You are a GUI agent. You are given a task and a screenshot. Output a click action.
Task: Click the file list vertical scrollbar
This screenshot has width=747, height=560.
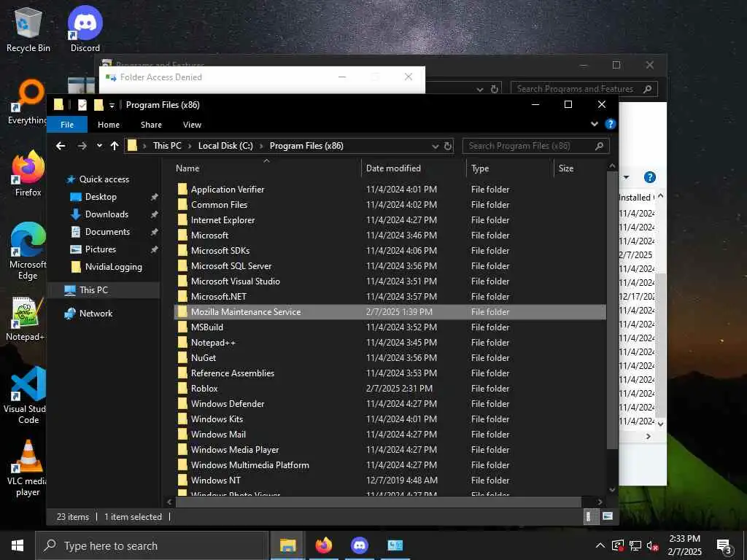(612, 309)
